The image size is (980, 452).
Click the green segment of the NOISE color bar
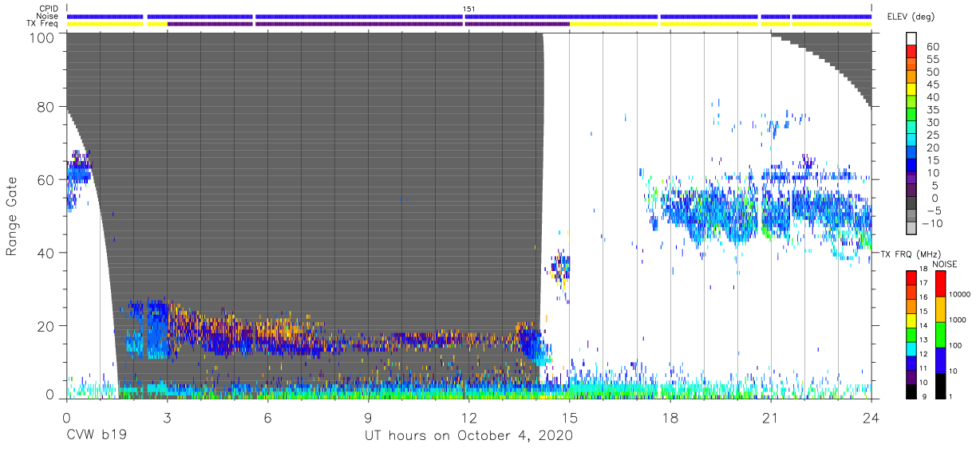[939, 335]
